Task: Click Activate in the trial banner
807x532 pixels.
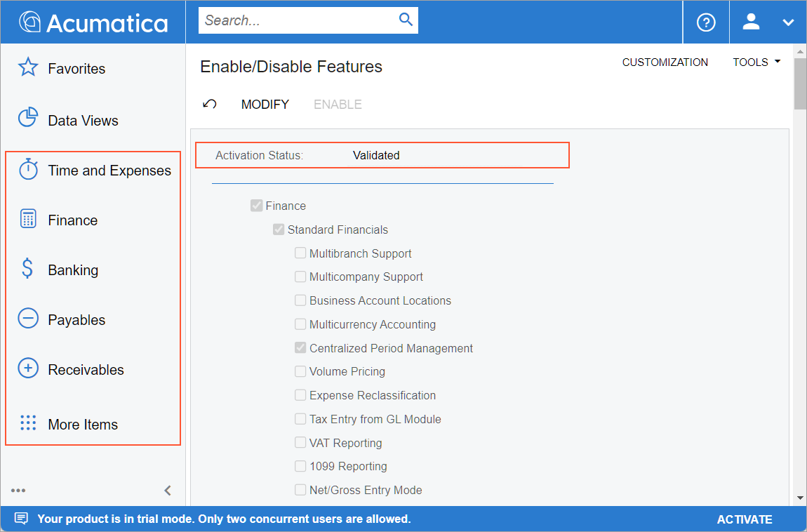Action: [x=744, y=519]
